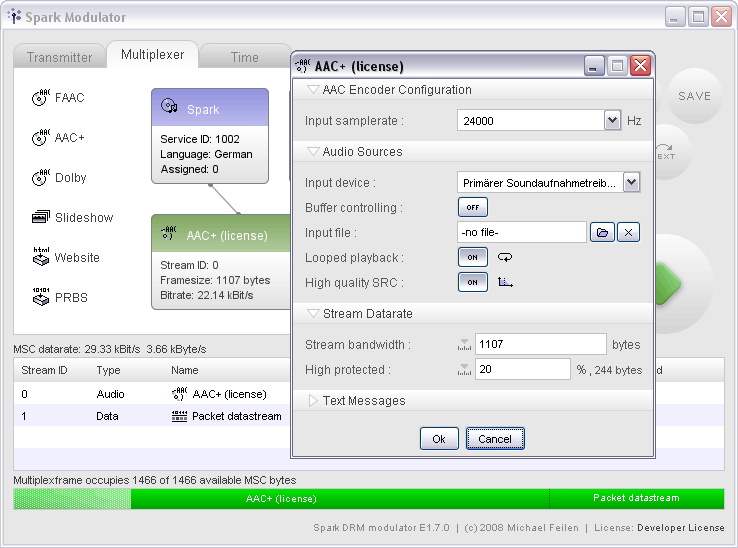Click the 'Framesize: 1107 bytes' text
738x548 pixels.
coord(215,280)
